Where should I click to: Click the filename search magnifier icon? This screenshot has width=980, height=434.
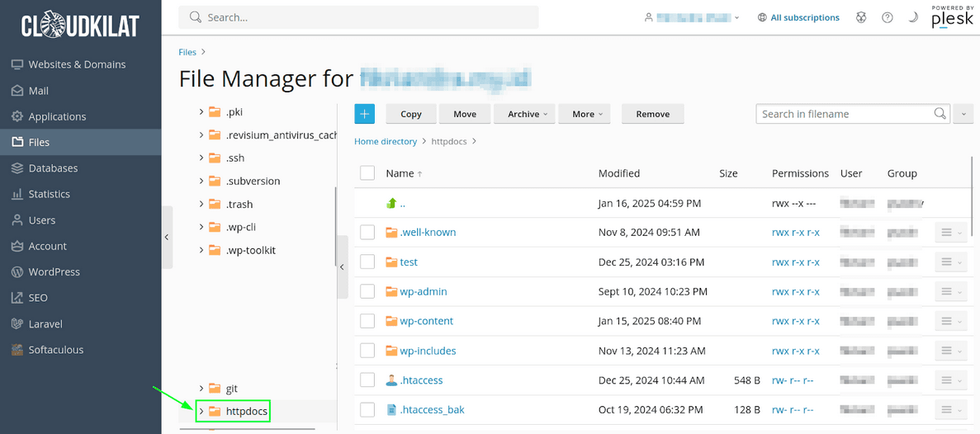[x=940, y=114]
